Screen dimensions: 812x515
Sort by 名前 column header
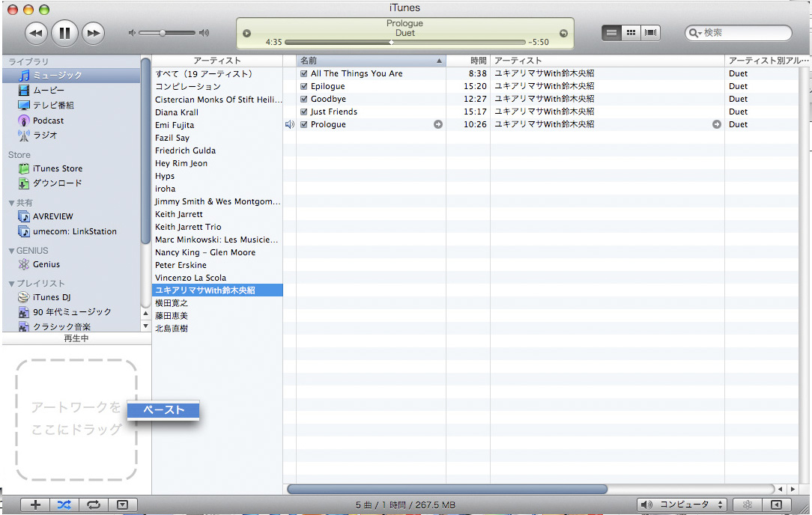371,61
